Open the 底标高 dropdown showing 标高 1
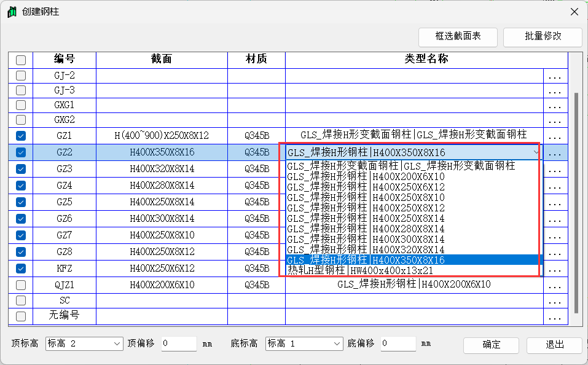Viewport: 588px width, 365px height. (304, 343)
